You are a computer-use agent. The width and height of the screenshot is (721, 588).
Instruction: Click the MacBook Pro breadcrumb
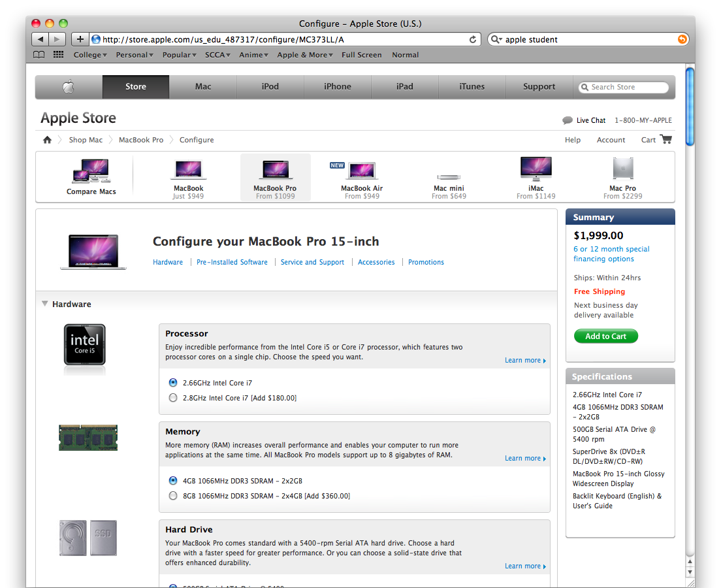pos(140,140)
